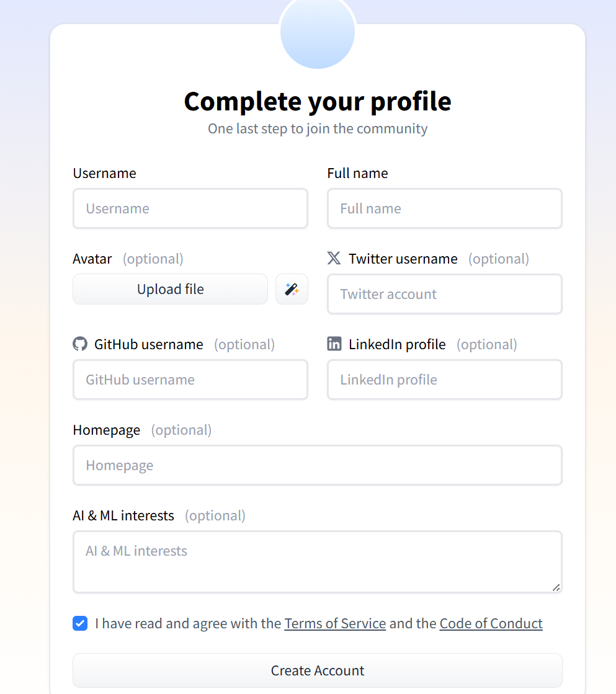Click the GitHub logo icon
Image resolution: width=616 pixels, height=694 pixels.
[80, 344]
